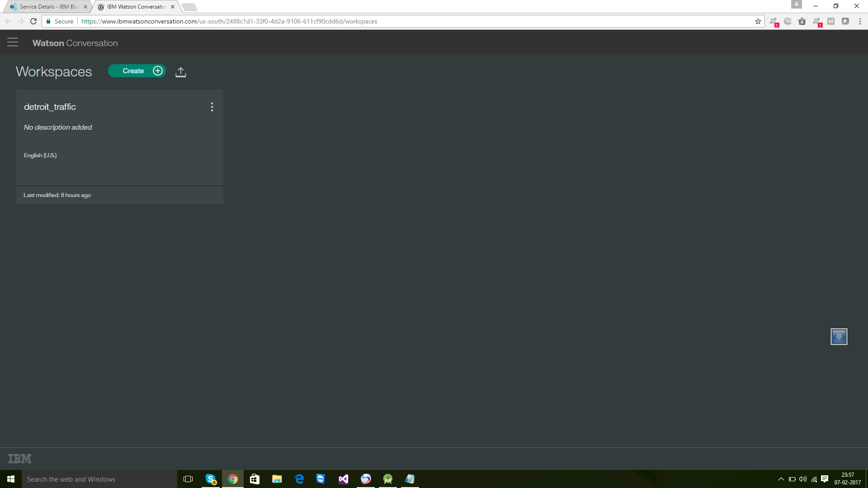The width and height of the screenshot is (868, 488).
Task: Click the Watson Conversation header title
Action: point(75,43)
